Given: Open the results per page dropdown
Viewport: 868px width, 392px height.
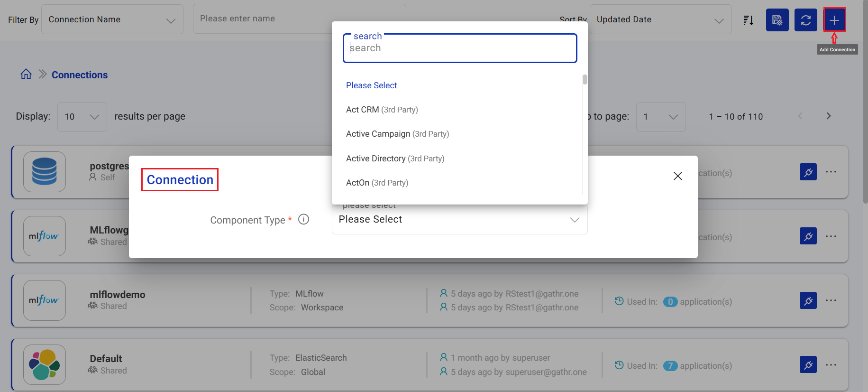Looking at the screenshot, I should pyautogui.click(x=82, y=117).
